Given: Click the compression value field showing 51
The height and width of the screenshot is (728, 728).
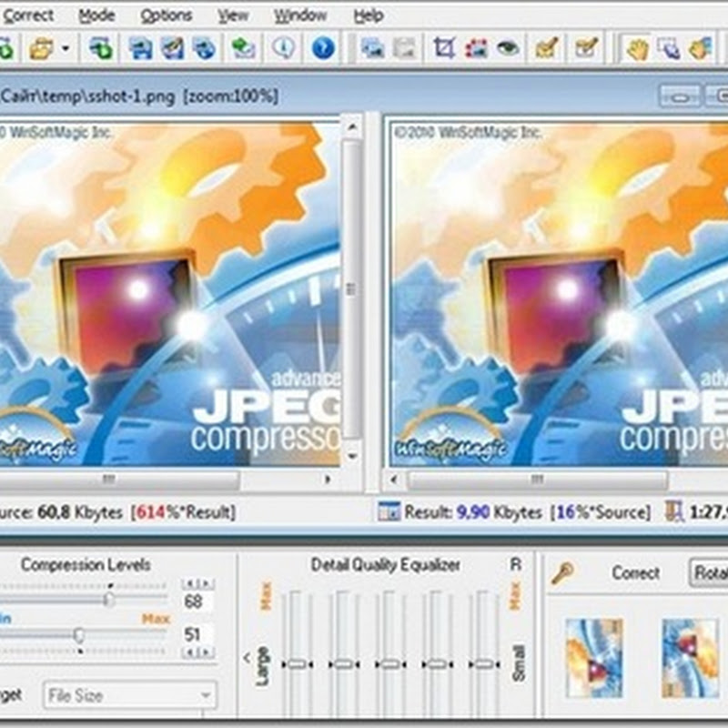Looking at the screenshot, I should click(197, 634).
